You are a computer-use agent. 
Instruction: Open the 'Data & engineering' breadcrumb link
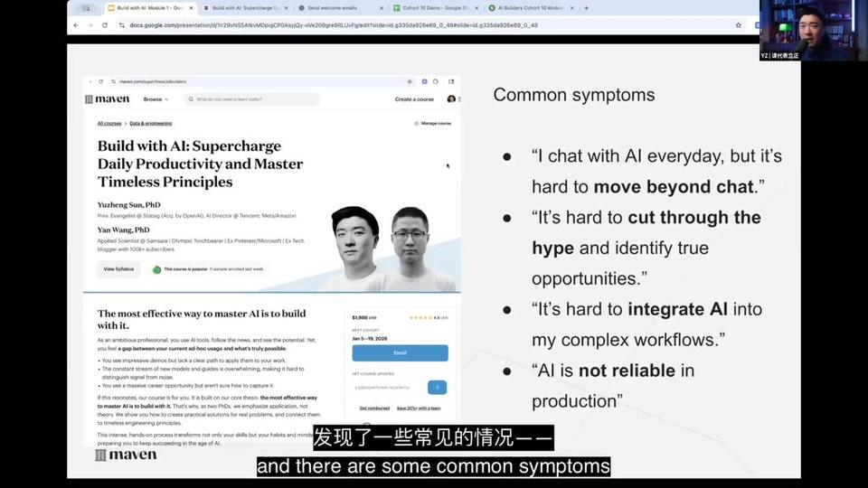(x=151, y=124)
